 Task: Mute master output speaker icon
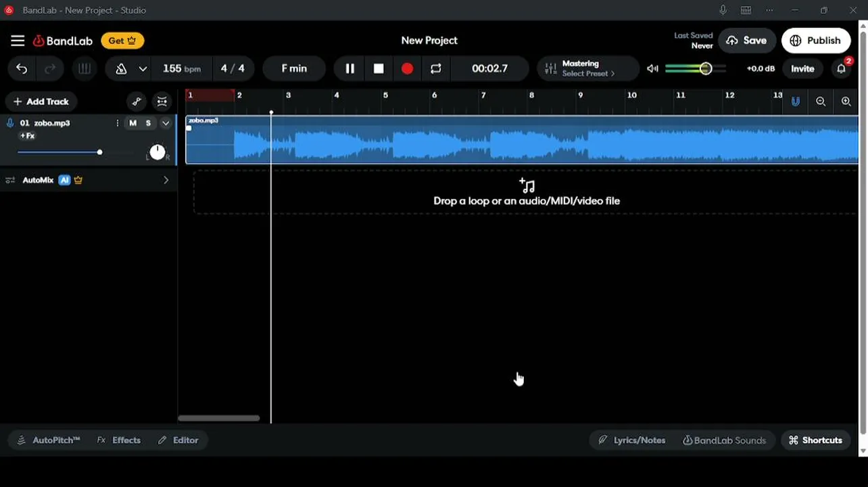[652, 68]
